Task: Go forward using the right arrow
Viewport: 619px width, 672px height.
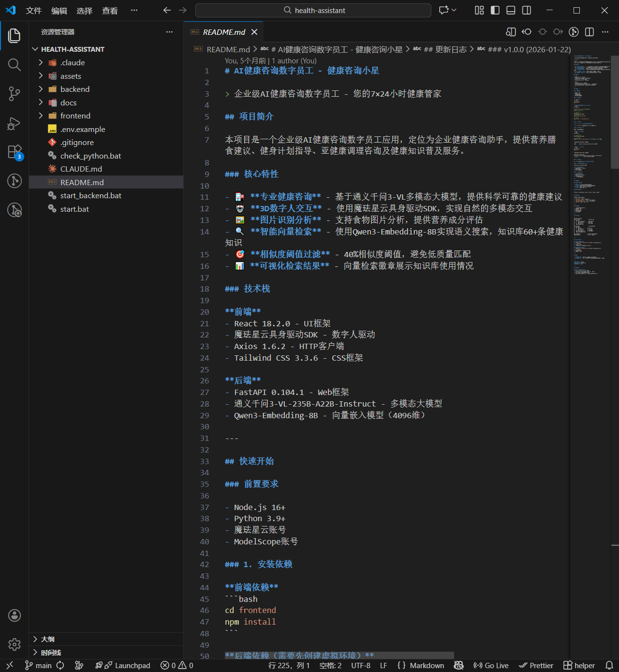Action: (183, 10)
